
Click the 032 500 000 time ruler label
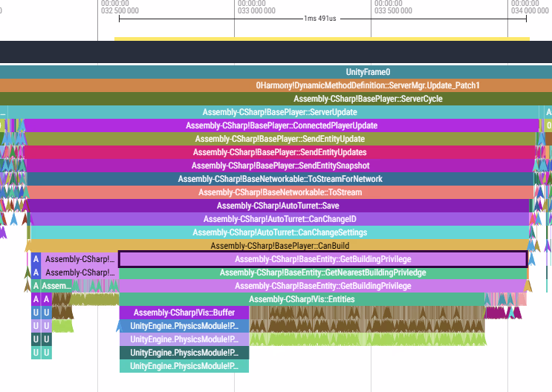tap(120, 7)
